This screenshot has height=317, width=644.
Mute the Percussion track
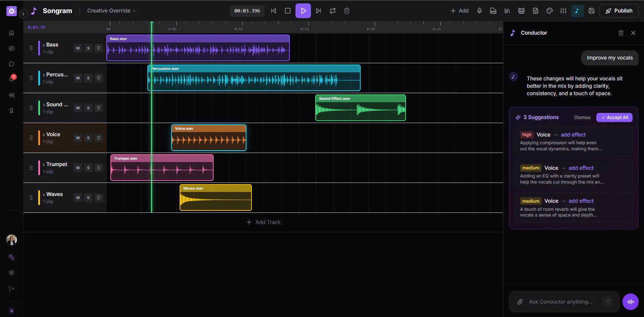[78, 78]
